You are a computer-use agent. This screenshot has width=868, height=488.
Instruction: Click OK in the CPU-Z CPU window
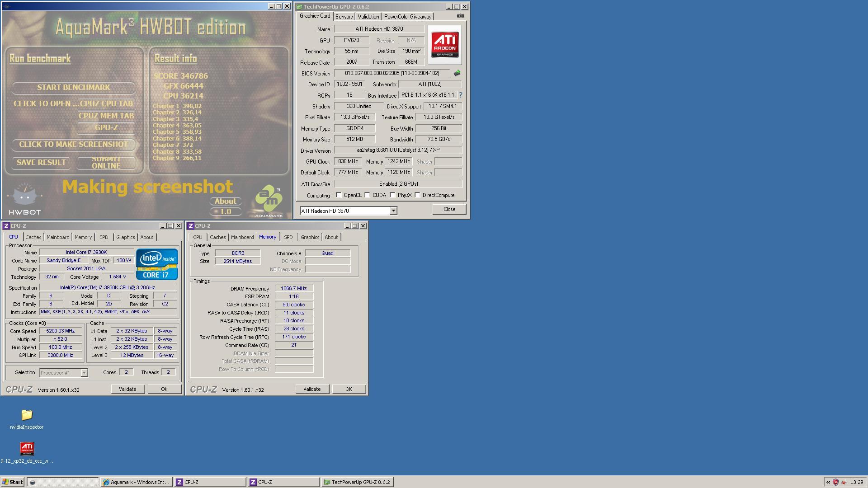(164, 389)
